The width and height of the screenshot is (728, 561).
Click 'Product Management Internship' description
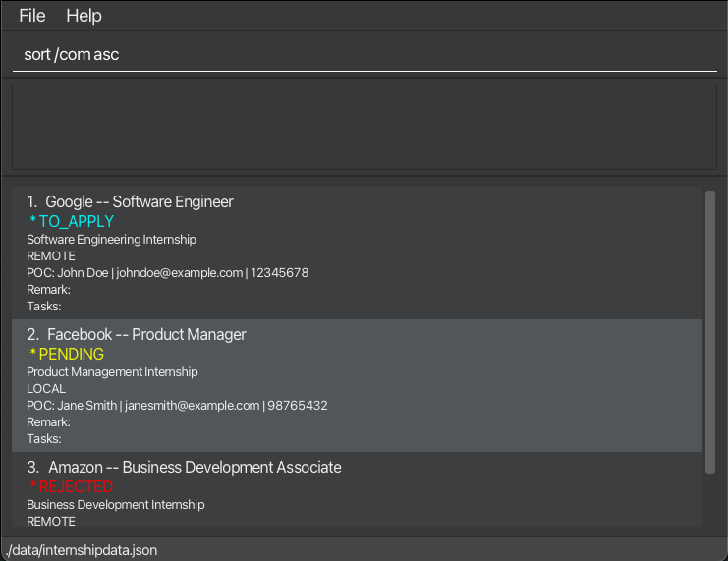pyautogui.click(x=112, y=372)
